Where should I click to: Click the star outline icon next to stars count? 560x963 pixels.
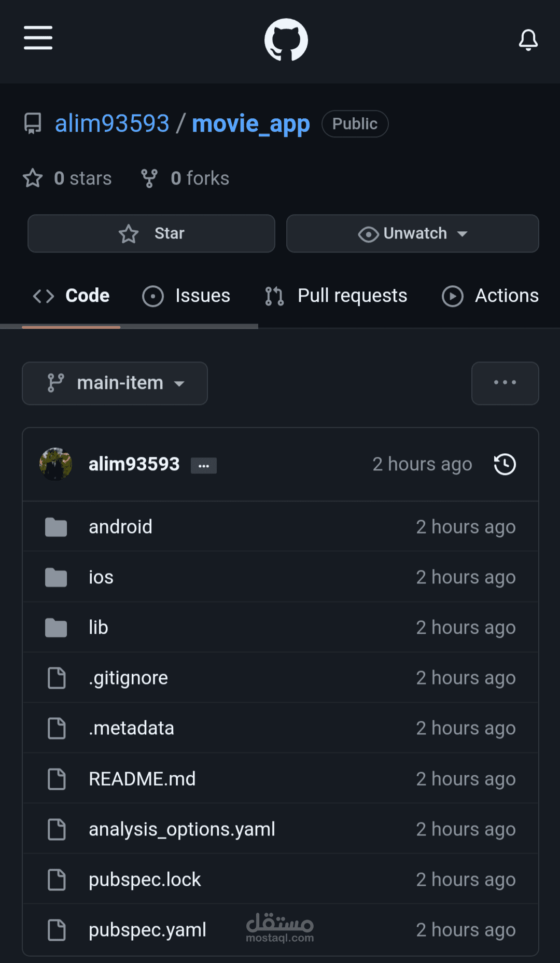pyautogui.click(x=32, y=178)
